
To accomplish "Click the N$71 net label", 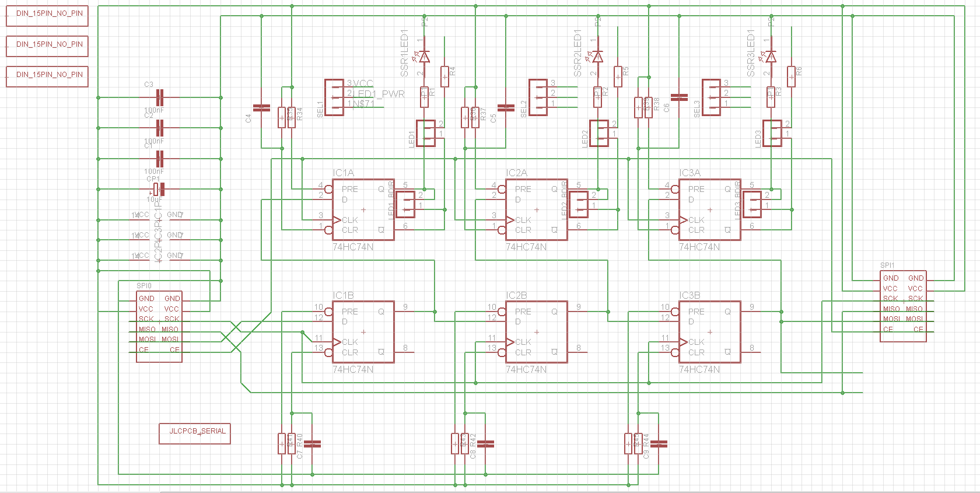I will coord(363,104).
